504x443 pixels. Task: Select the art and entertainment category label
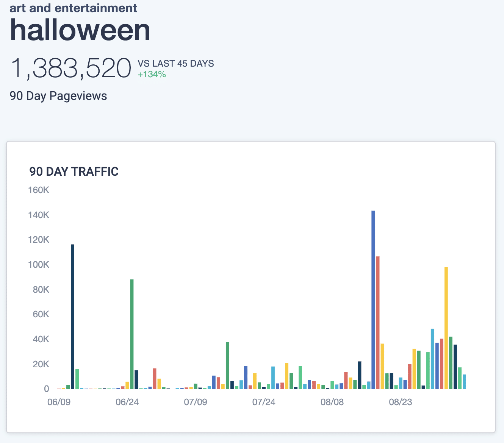click(x=74, y=8)
